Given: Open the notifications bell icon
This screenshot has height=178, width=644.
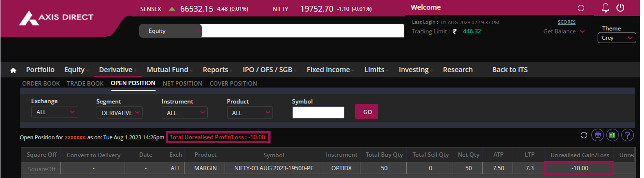Looking at the screenshot, I should (x=605, y=8).
